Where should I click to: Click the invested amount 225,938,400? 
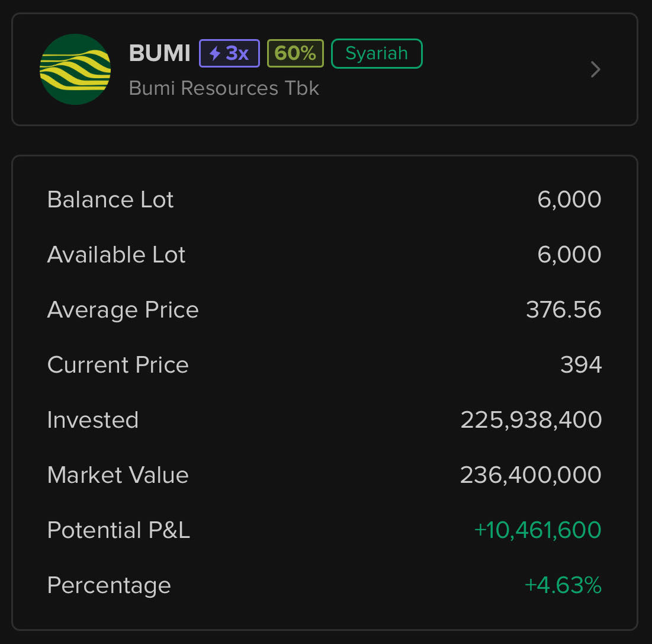point(531,420)
